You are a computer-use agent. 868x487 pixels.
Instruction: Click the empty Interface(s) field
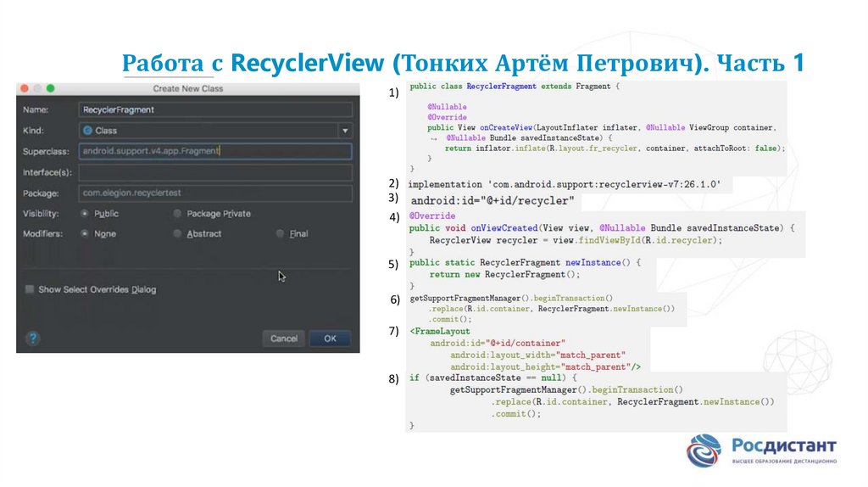214,172
